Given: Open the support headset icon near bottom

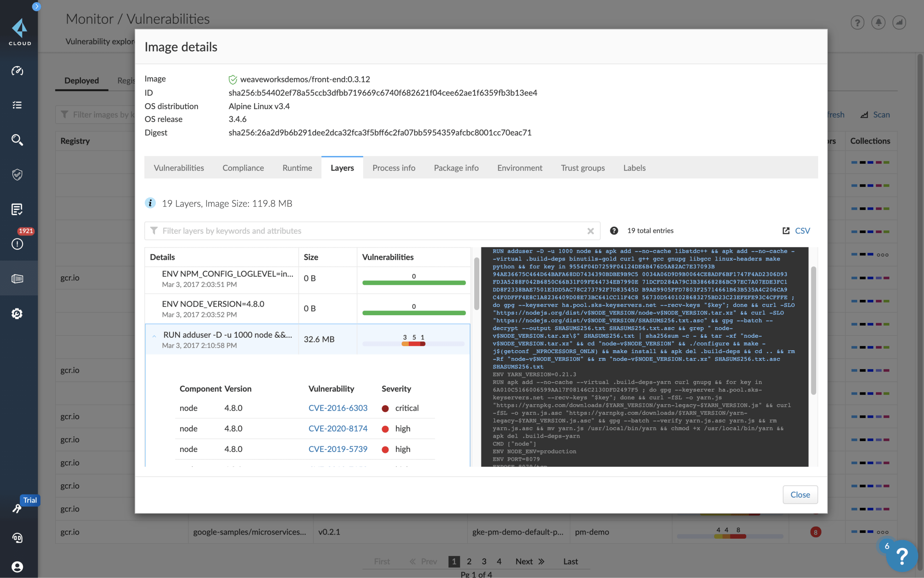Looking at the screenshot, I should pyautogui.click(x=18, y=538).
